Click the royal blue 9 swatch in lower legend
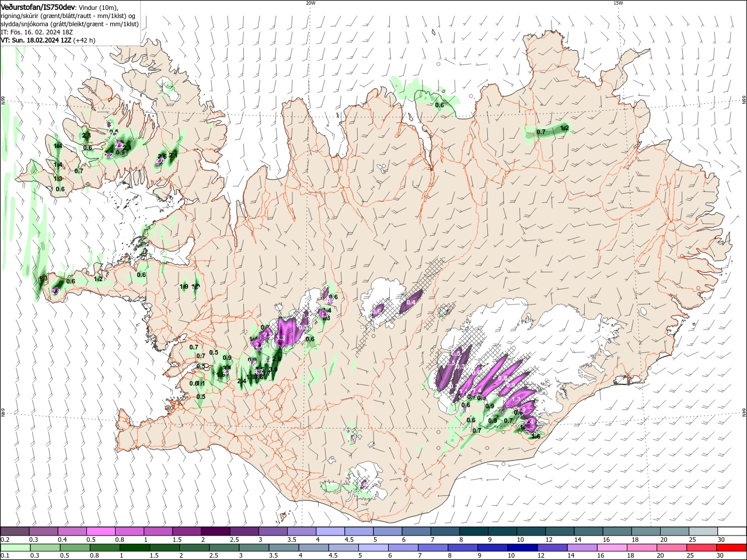This screenshot has height=560, width=747. (x=493, y=548)
